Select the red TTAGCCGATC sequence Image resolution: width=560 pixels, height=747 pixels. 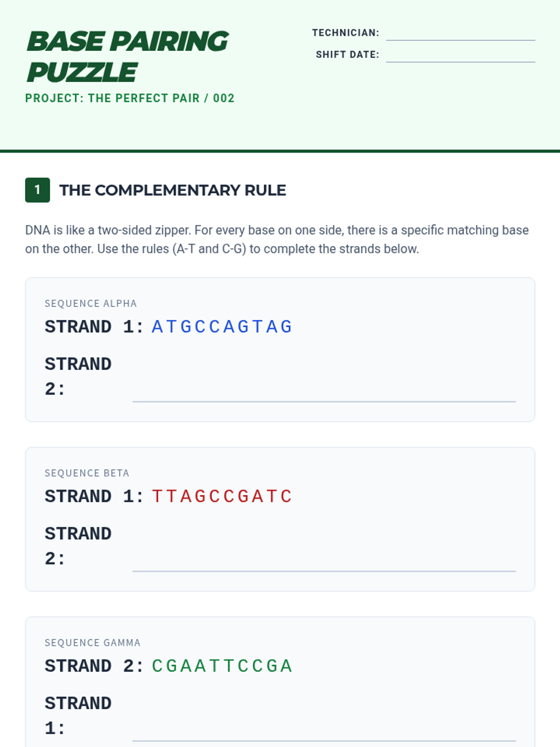pos(222,496)
